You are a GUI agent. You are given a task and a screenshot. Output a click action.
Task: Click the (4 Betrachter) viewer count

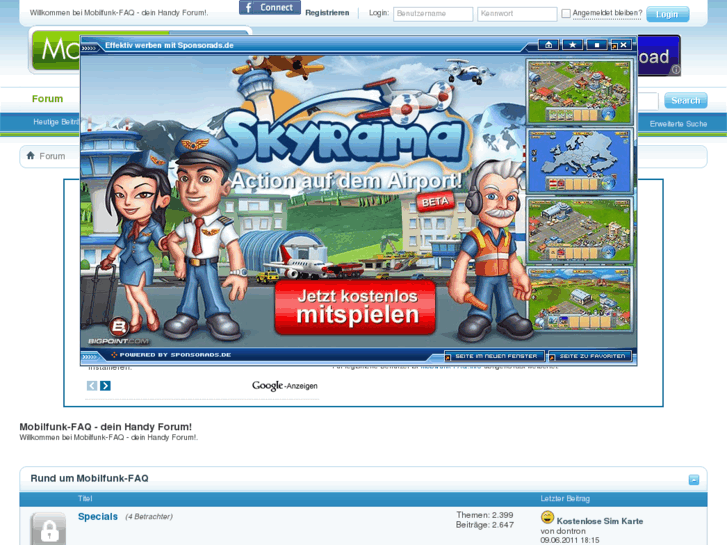click(x=149, y=517)
